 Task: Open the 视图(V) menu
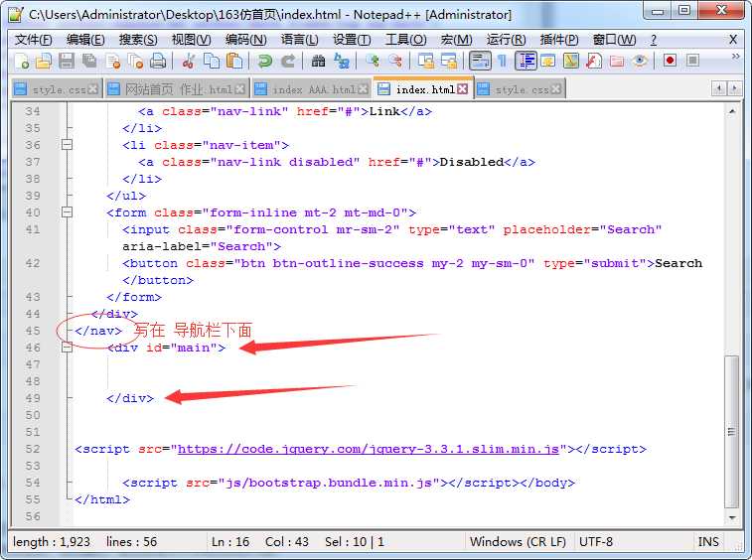(191, 40)
